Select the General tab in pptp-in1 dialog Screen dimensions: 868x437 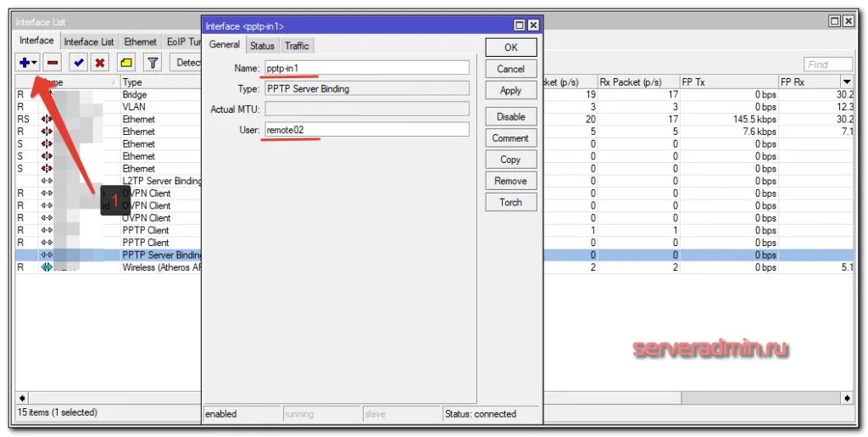tap(224, 44)
